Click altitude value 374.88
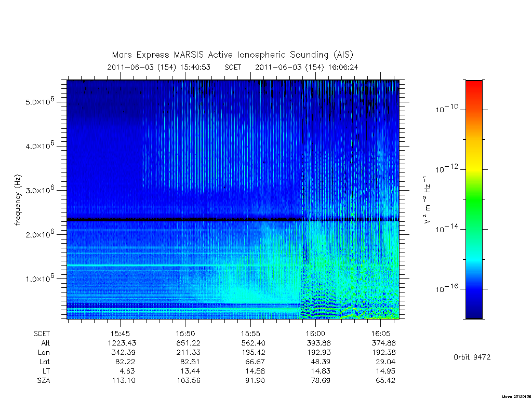532x399 pixels. (x=384, y=343)
